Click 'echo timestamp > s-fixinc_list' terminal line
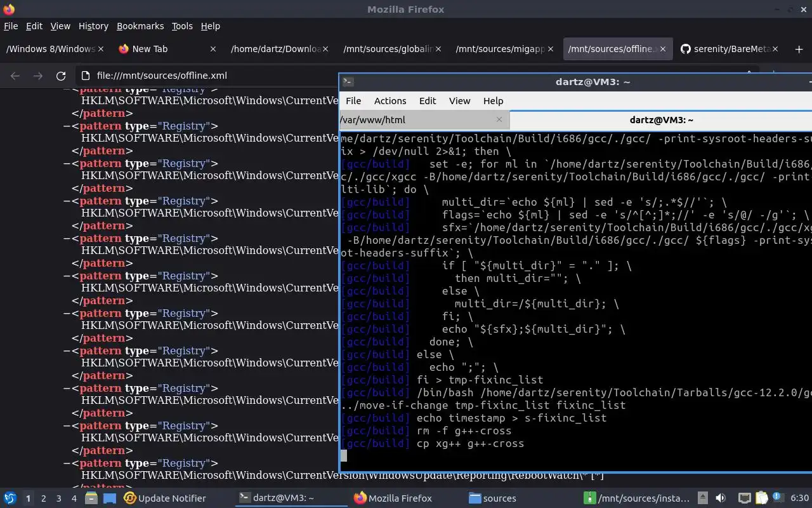 tap(511, 418)
